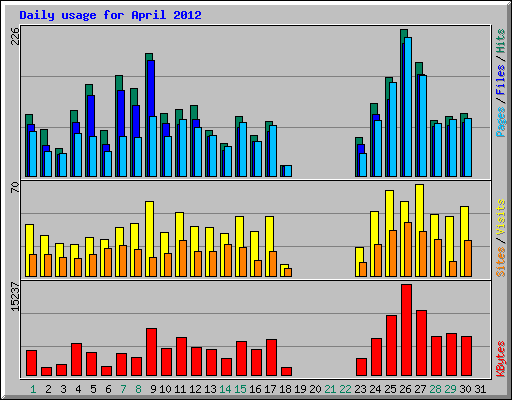Image resolution: width=512 pixels, height=400 pixels.
Task: Select green weekend day label 29
Action: (x=450, y=389)
